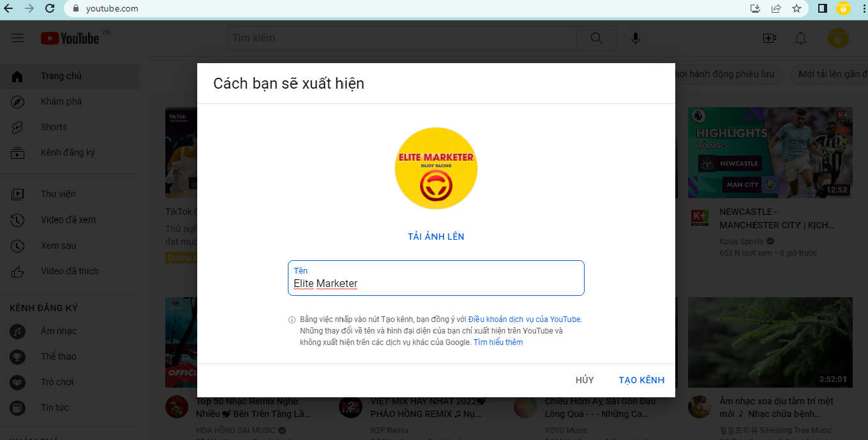The image size is (868, 440).
Task: Open the notifications bell icon
Action: click(x=800, y=38)
